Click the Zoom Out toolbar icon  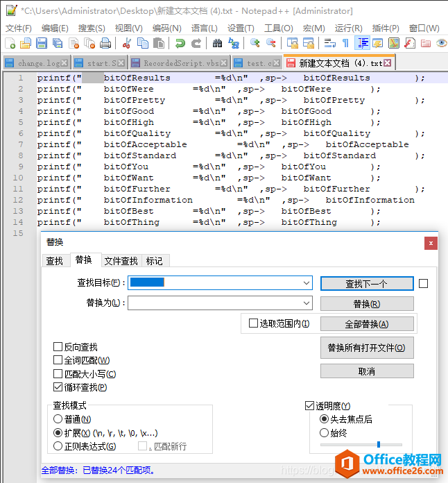pos(271,43)
